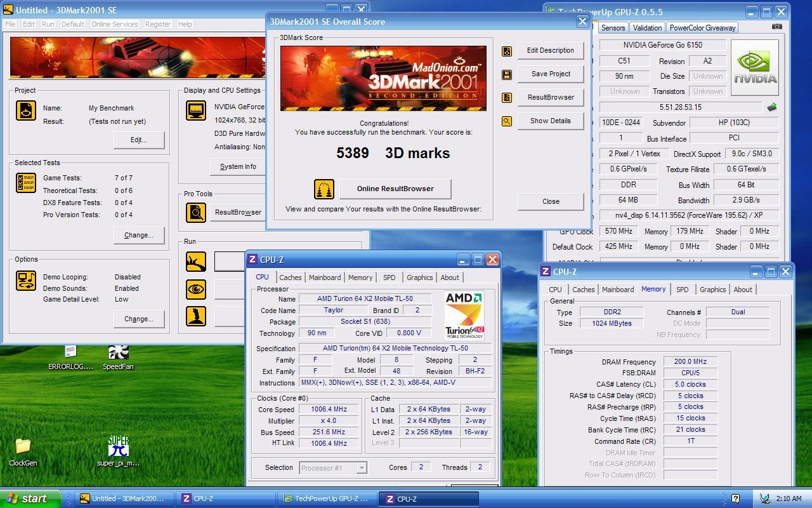This screenshot has width=812, height=508.
Task: Click the Show Details magnifier icon
Action: tap(507, 121)
